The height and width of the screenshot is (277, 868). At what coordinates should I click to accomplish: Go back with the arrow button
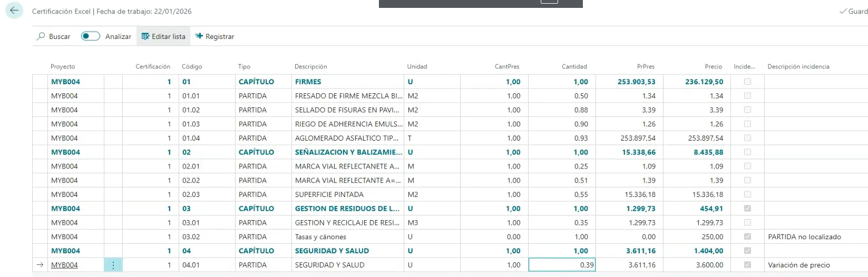(14, 11)
